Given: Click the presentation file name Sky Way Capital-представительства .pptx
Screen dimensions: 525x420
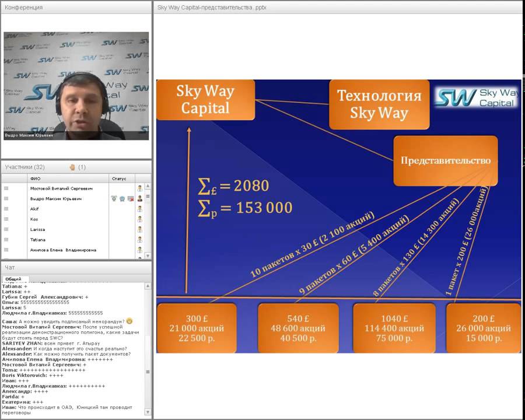Looking at the screenshot, I should pos(212,7).
